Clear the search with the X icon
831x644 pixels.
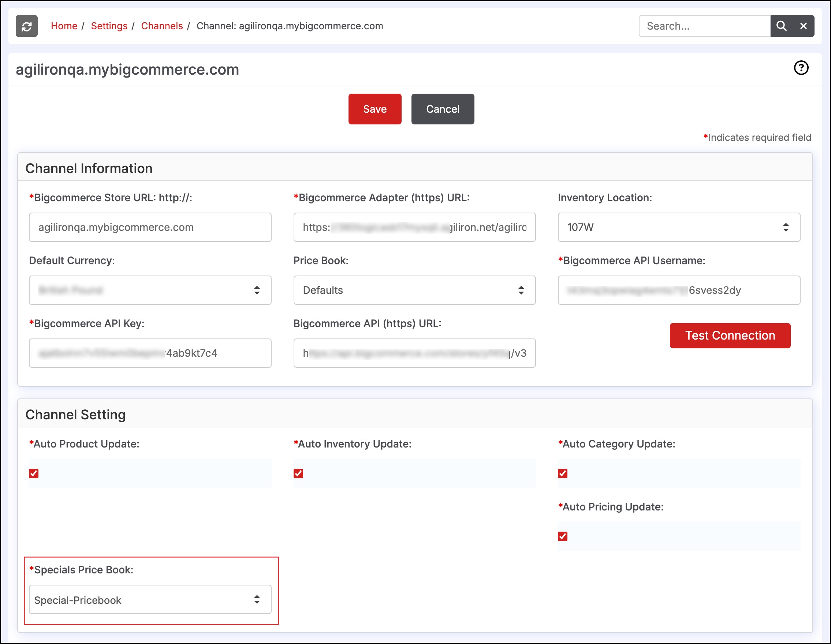click(x=803, y=26)
